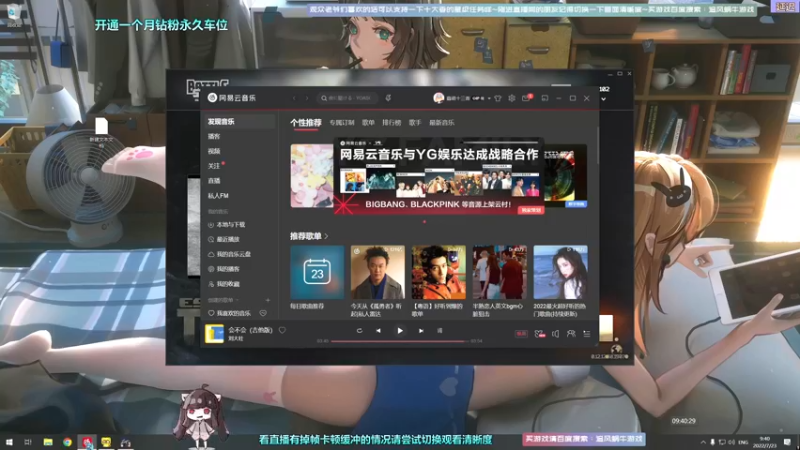The width and height of the screenshot is (800, 450).
Task: Open listen-together people icon
Action: click(x=571, y=334)
